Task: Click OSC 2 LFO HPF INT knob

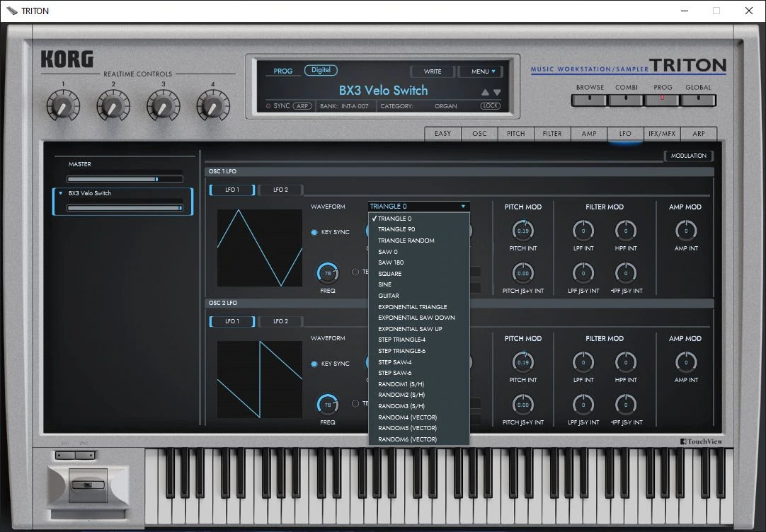Action: click(626, 362)
